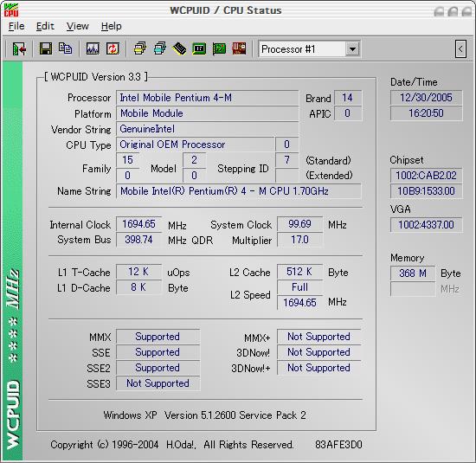
Task: Open the Help menu
Action: coord(112,27)
